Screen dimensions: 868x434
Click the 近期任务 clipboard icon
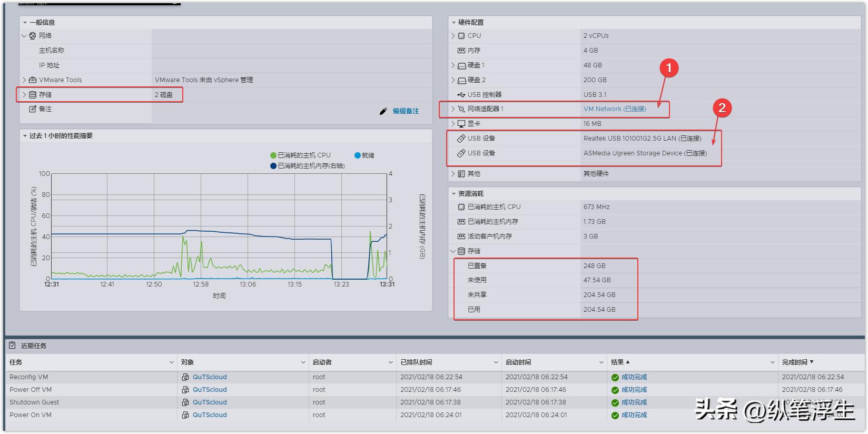click(13, 346)
